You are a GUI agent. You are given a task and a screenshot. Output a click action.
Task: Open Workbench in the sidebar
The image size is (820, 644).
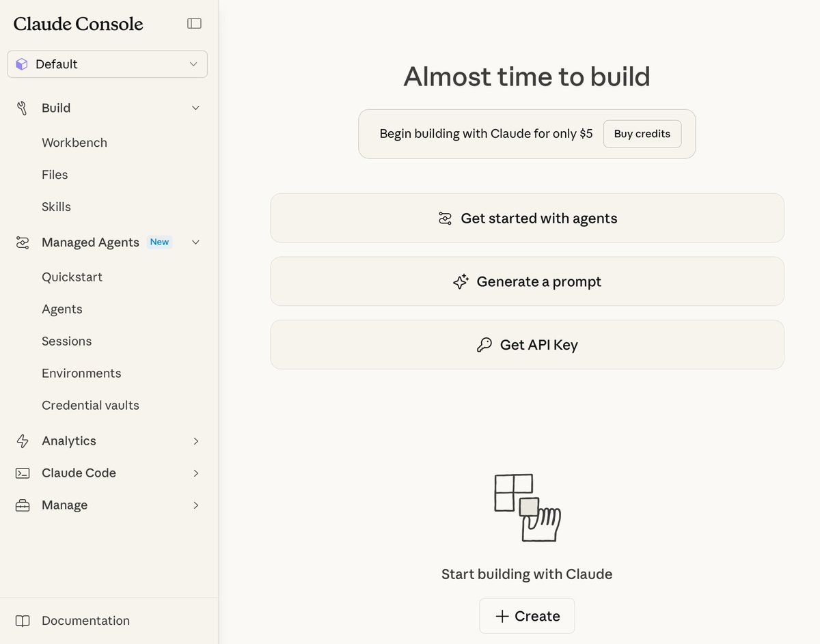74,143
